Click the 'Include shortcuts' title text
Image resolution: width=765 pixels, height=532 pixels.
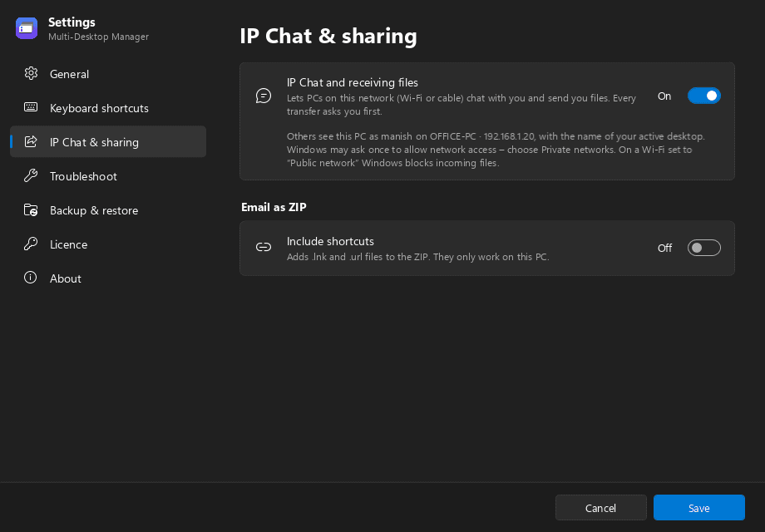tap(330, 241)
